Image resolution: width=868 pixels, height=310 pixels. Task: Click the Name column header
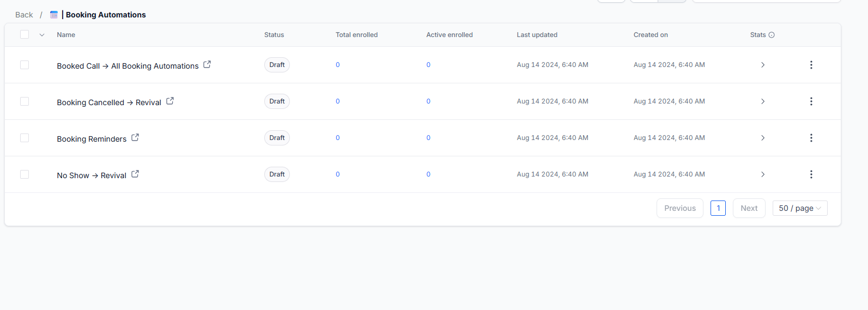click(66, 35)
